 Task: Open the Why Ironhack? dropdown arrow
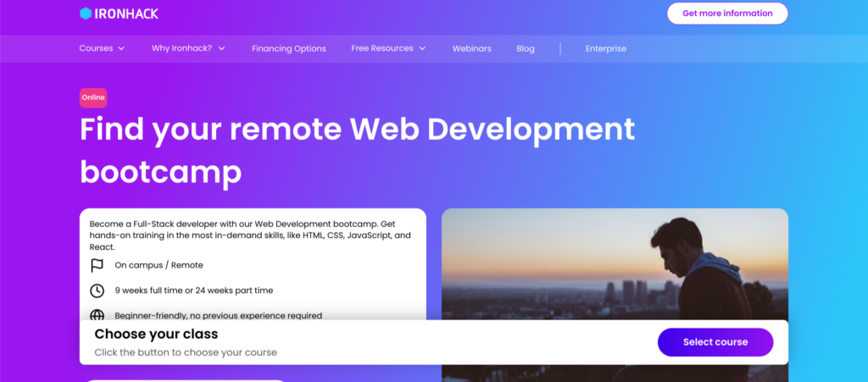tap(221, 49)
